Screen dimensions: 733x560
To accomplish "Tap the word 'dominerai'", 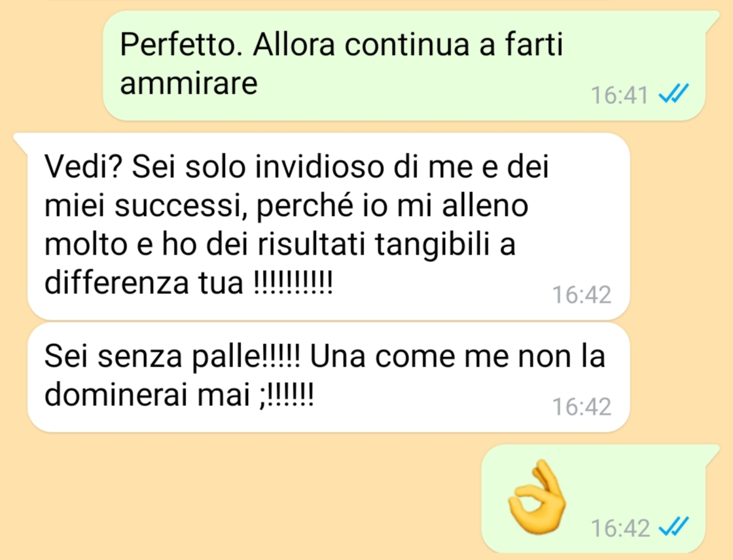I will point(116,394).
